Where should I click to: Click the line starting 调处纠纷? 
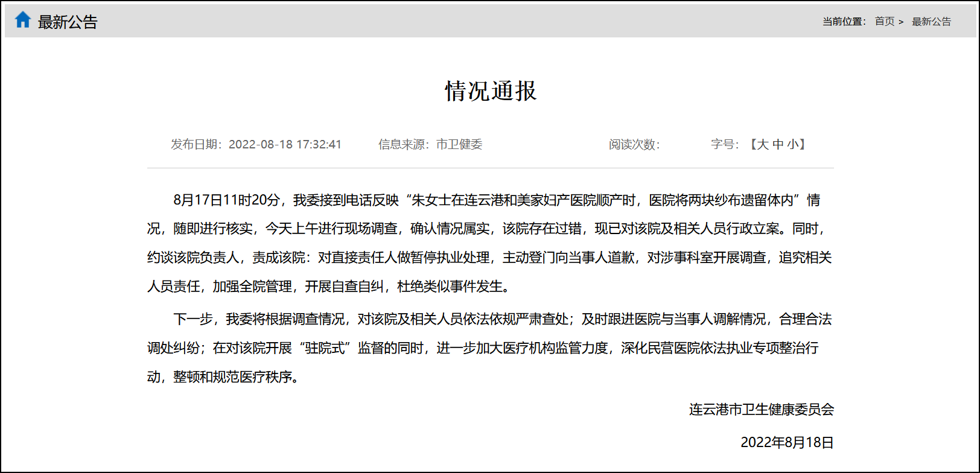[x=483, y=348]
